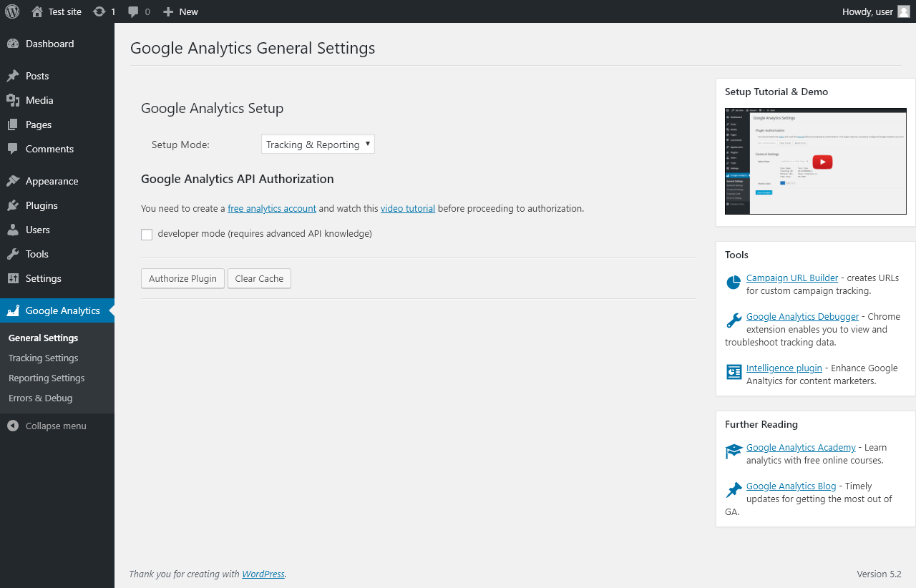Open the Google Analytics Academy link
The image size is (916, 588).
click(x=801, y=447)
